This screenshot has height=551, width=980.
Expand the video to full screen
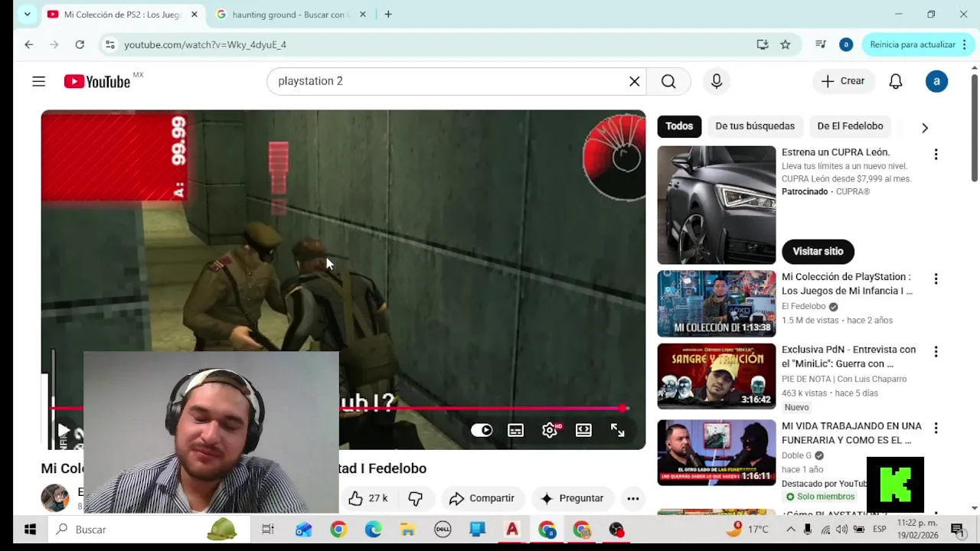pos(618,430)
